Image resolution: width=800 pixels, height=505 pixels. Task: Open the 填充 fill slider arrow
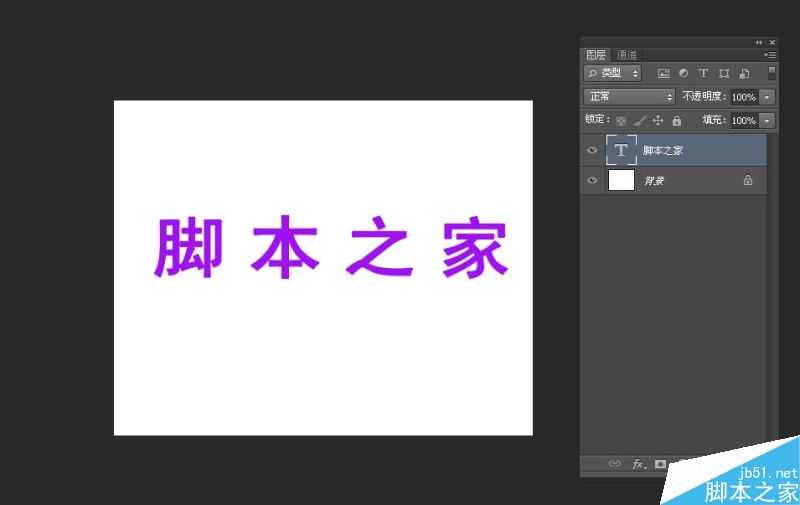(x=767, y=120)
